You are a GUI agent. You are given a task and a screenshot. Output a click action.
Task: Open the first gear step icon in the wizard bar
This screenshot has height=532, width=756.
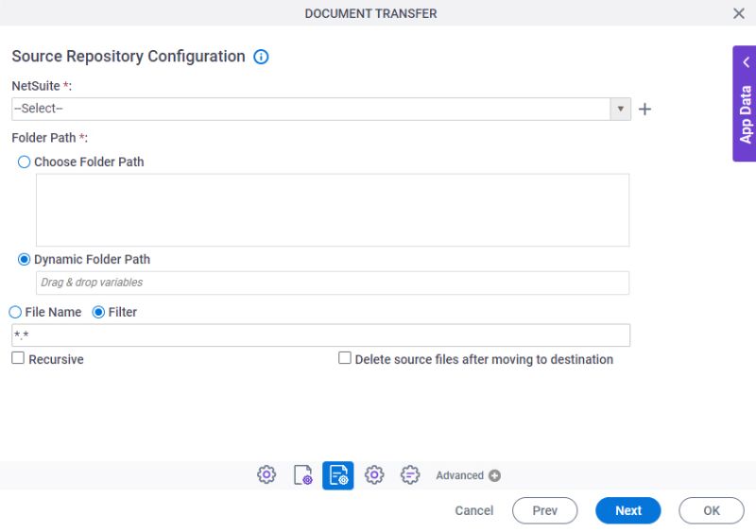point(266,475)
